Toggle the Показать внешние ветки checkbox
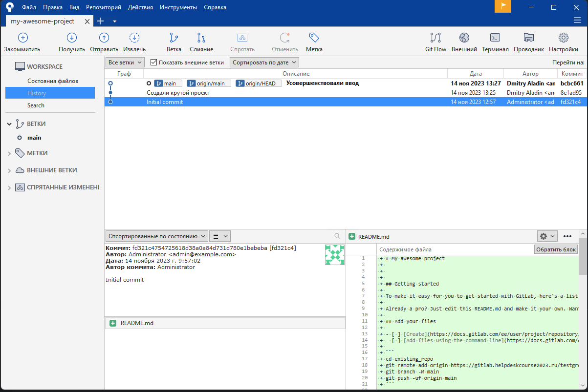Image resolution: width=588 pixels, height=392 pixels. click(x=153, y=62)
